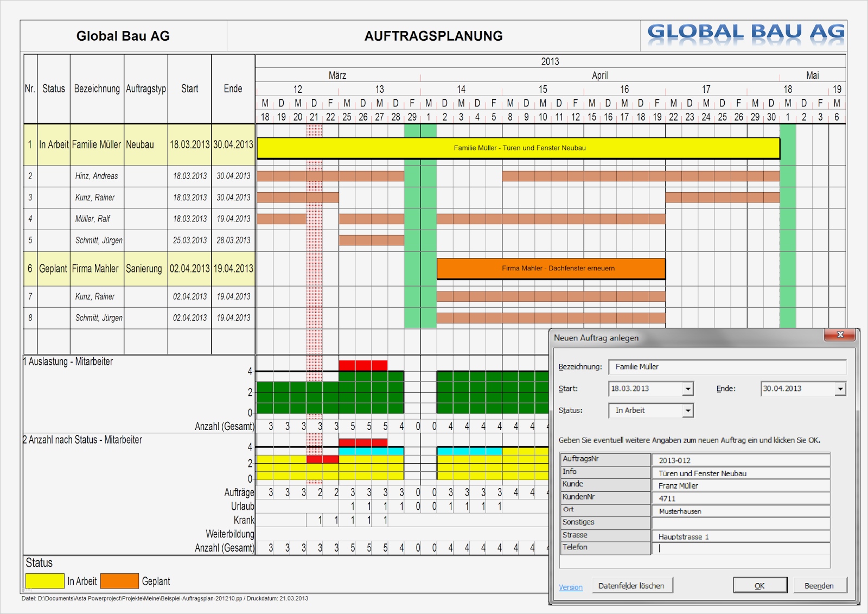Select the Kunz, Rainer name in row 7
The width and height of the screenshot is (868, 614).
tap(95, 296)
